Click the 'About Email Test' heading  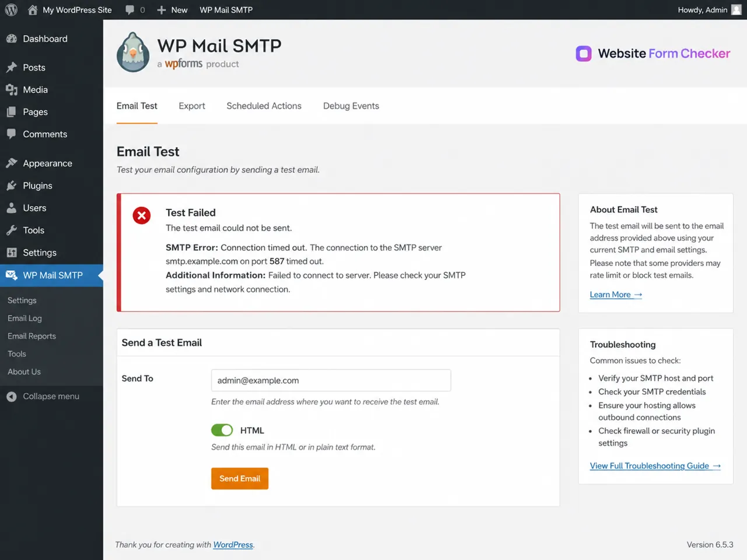click(x=623, y=209)
